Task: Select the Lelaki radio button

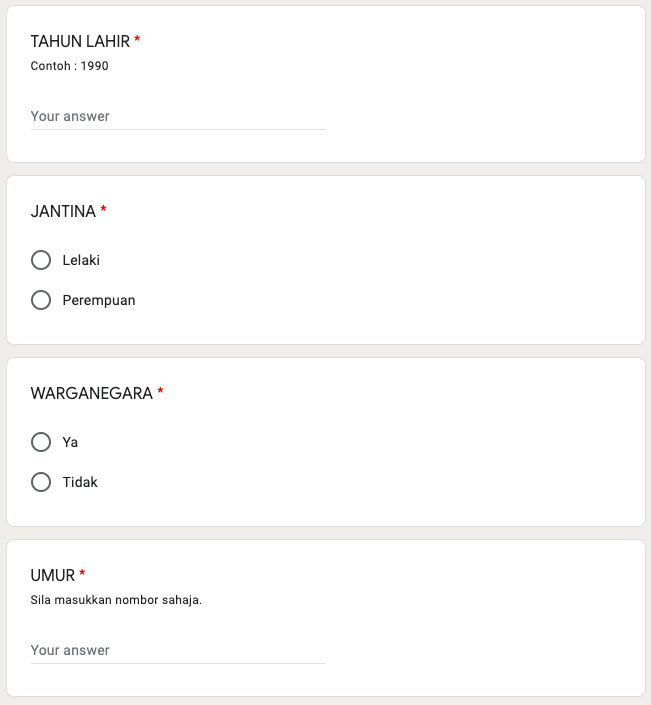Action: (x=41, y=260)
